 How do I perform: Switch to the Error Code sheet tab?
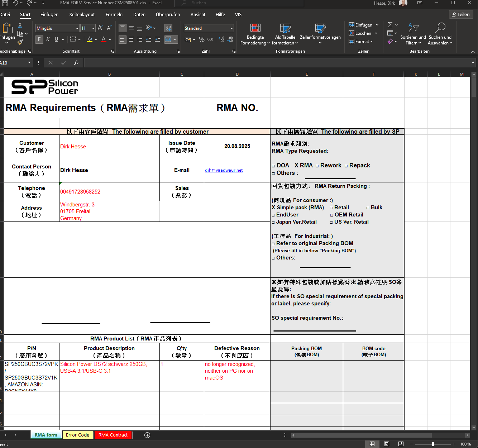click(x=77, y=435)
